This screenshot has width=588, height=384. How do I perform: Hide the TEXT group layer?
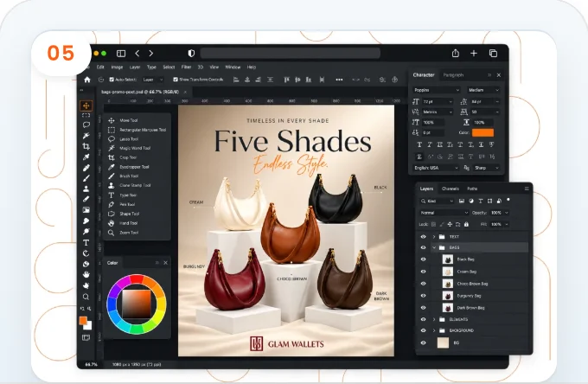tap(424, 237)
